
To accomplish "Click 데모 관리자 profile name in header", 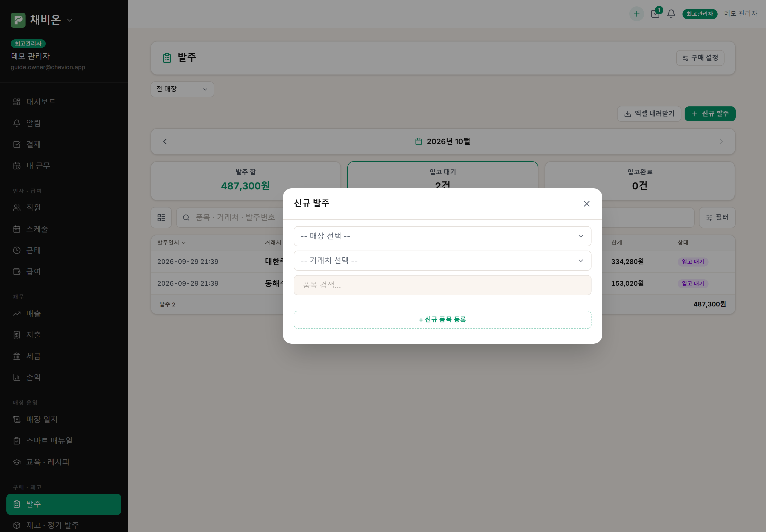I will tap(741, 14).
